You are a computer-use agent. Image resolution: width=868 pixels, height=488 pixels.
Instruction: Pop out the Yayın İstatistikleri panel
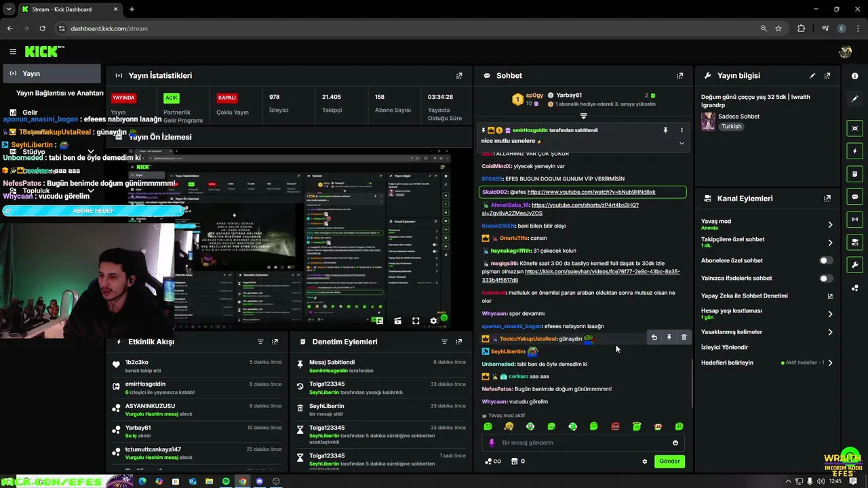click(459, 76)
